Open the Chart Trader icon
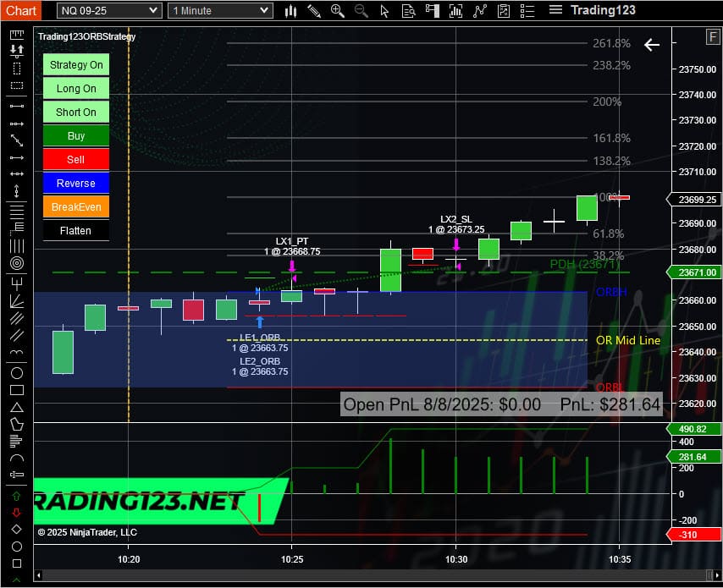Screen dimensions: 723x588 click(x=432, y=11)
